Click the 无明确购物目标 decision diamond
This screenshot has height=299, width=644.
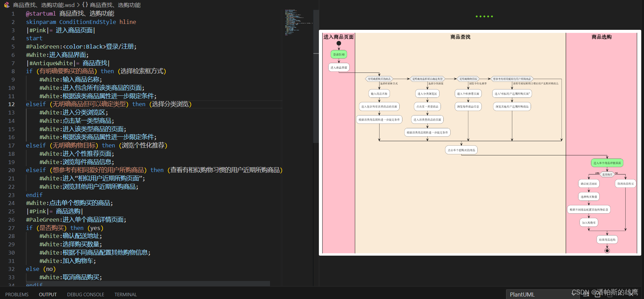pos(468,79)
